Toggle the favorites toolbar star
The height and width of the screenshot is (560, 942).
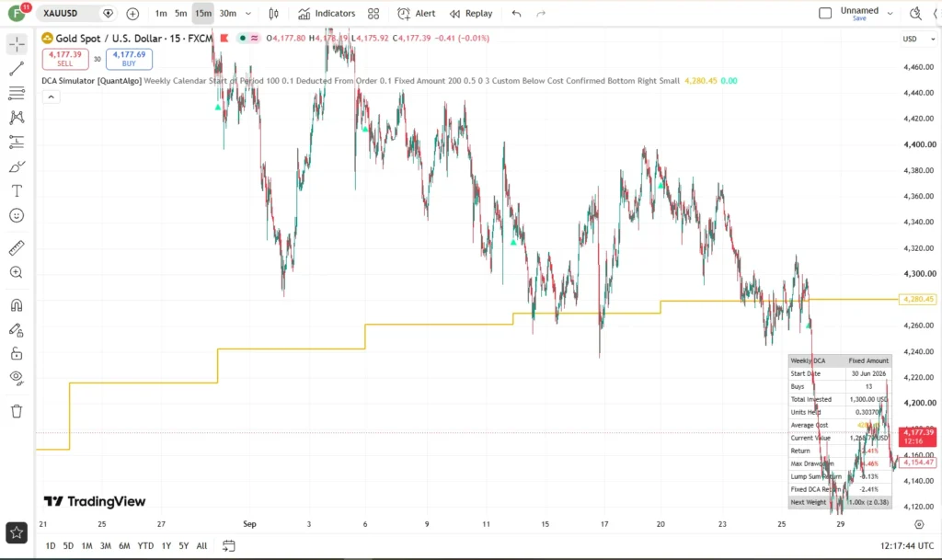point(17,532)
